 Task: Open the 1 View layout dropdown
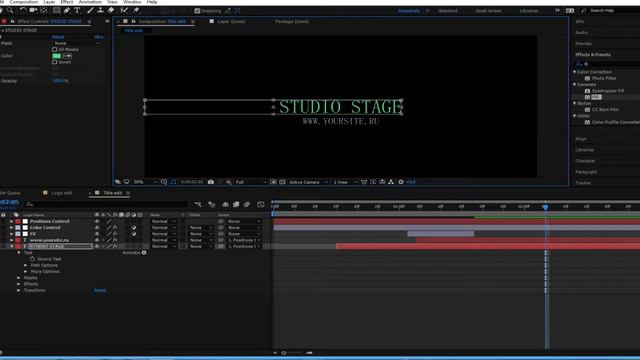point(345,182)
